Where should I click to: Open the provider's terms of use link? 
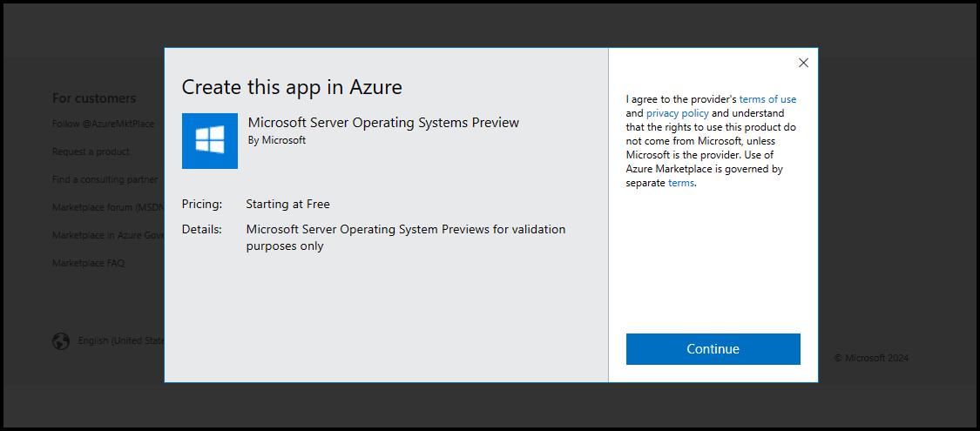(x=767, y=99)
